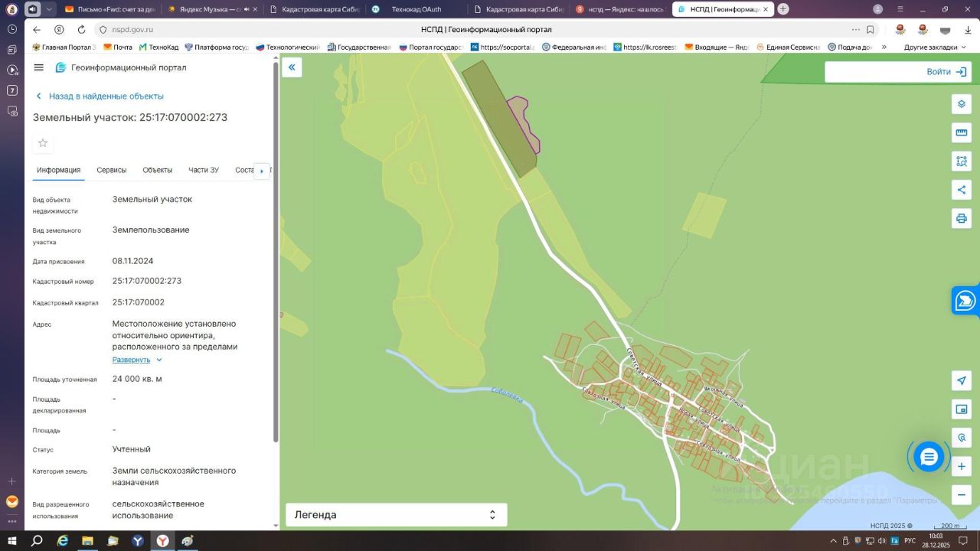Open a new browser tab
980x551 pixels.
(783, 9)
